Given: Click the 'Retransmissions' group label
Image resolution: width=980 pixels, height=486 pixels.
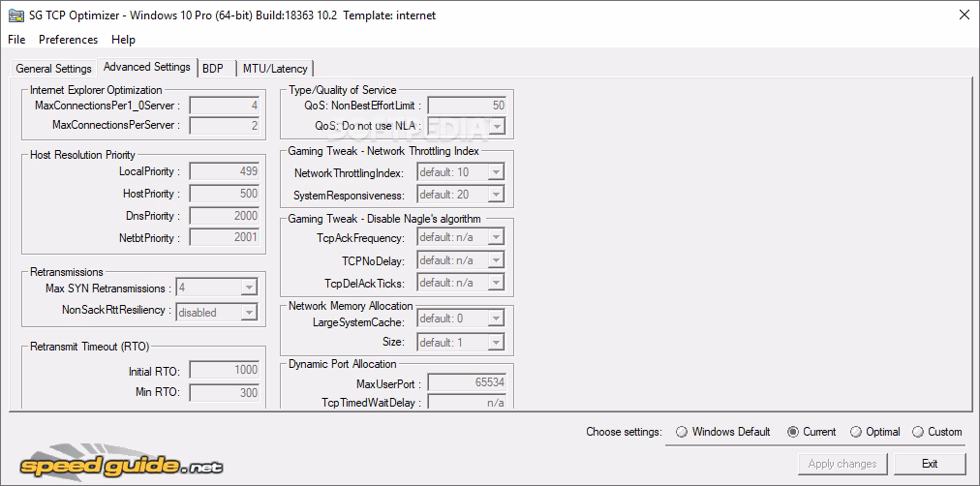Looking at the screenshot, I should pos(66,272).
